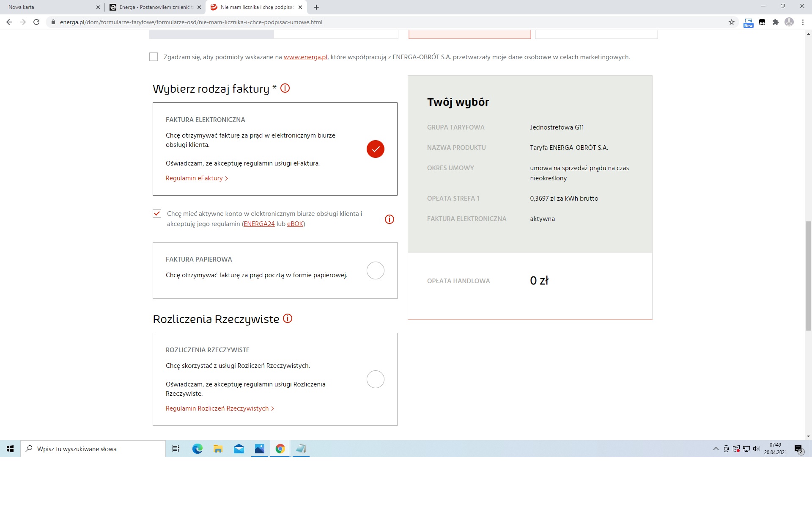This screenshot has height=516, width=812.
Task: Click the taskbar clock showing 07:49
Action: tap(775, 449)
